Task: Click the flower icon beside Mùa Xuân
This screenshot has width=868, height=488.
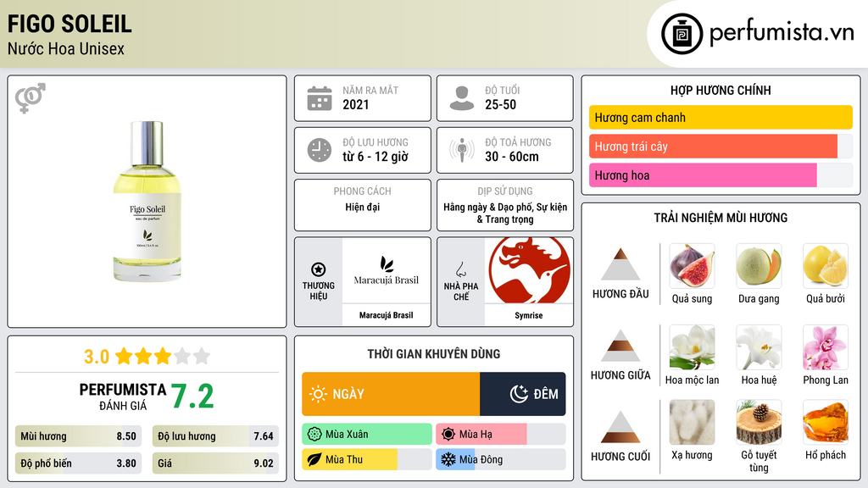Action: [x=314, y=435]
